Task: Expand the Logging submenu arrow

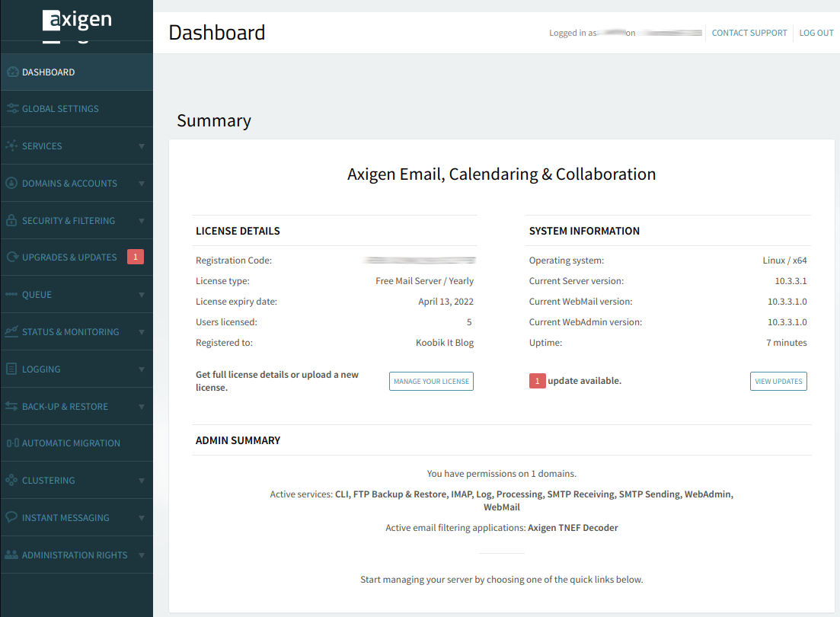Action: (x=142, y=369)
